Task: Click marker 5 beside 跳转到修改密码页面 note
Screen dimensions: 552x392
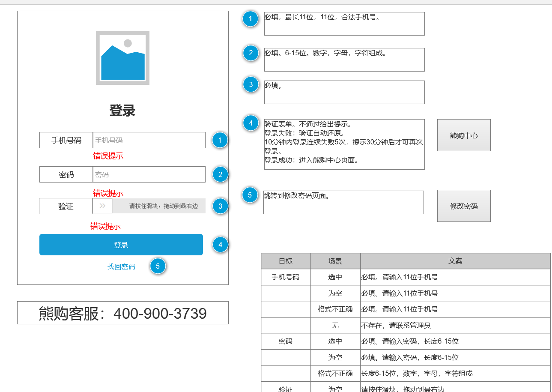Action: tap(250, 195)
